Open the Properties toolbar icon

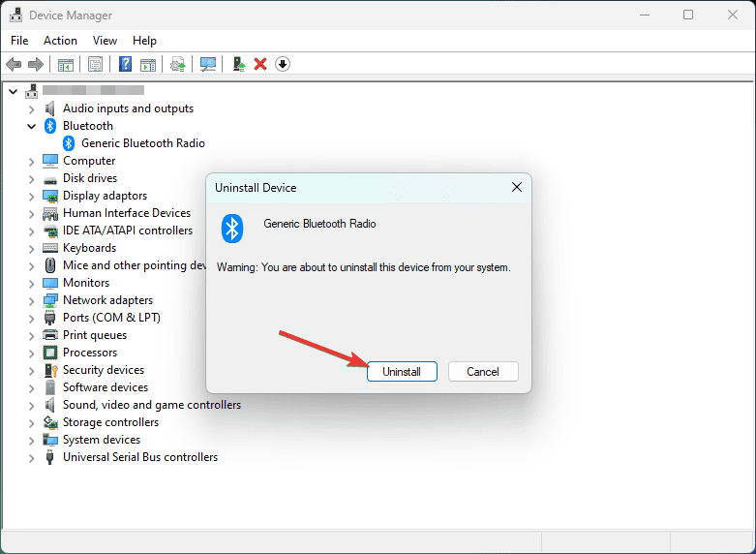(x=96, y=64)
